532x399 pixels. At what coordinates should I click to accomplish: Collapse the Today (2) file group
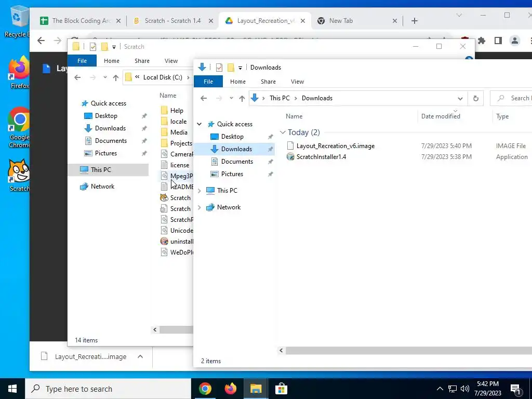point(283,132)
